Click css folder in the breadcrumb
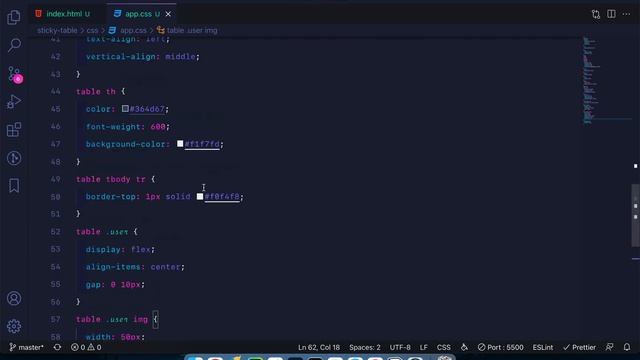The image size is (640, 360). pos(92,30)
